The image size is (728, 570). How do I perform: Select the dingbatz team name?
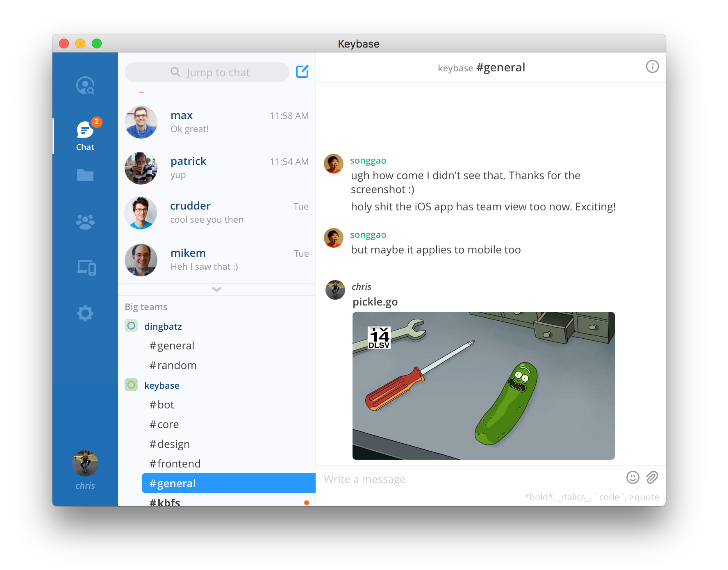163,326
